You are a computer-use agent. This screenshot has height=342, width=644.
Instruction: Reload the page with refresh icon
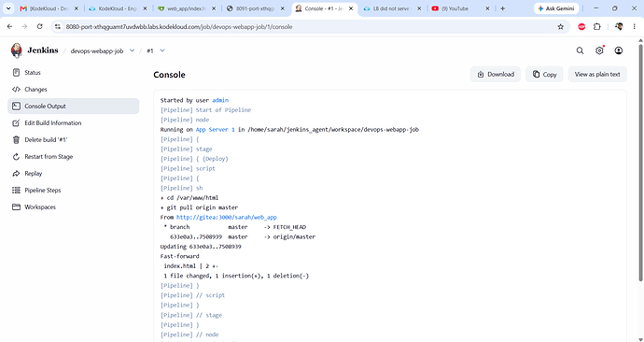point(40,27)
